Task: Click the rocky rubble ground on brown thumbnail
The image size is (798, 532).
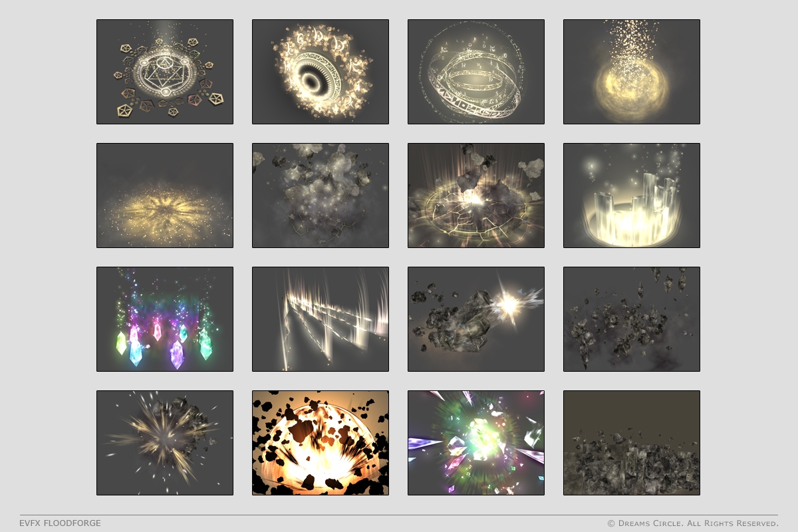Action: pyautogui.click(x=632, y=443)
